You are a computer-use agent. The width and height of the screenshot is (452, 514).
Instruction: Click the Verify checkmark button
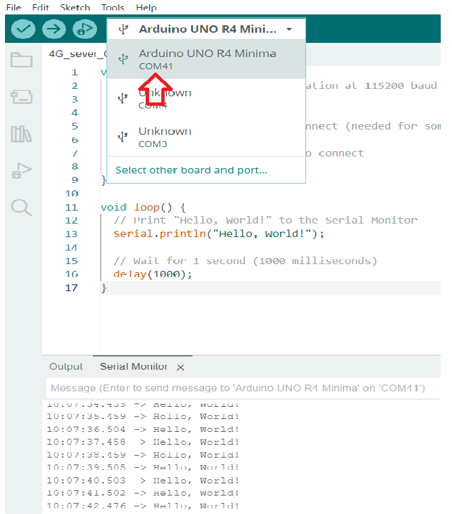[x=23, y=29]
